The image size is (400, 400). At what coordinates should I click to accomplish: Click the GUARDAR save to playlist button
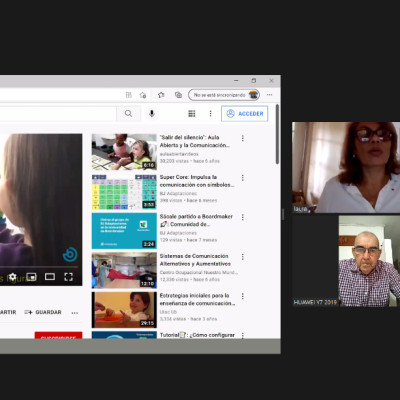pyautogui.click(x=43, y=312)
